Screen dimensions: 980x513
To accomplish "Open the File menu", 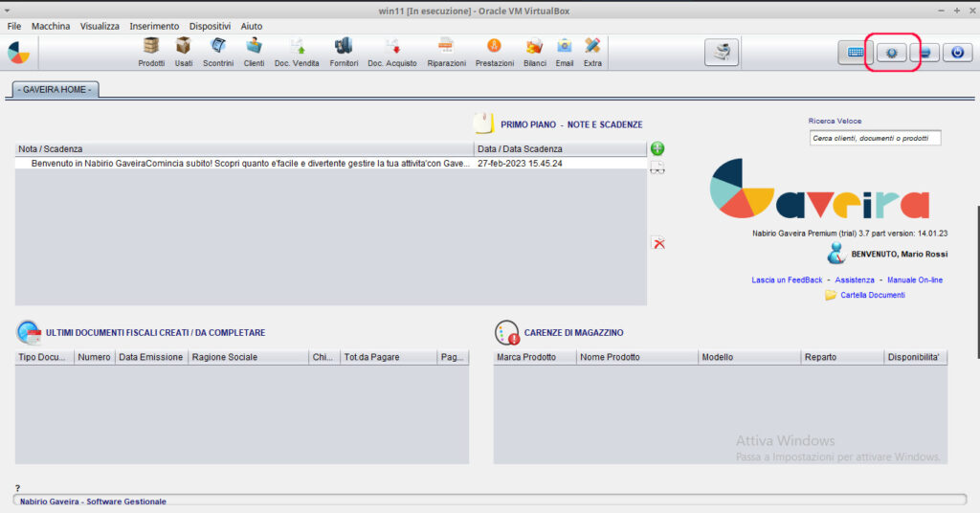I will point(13,26).
